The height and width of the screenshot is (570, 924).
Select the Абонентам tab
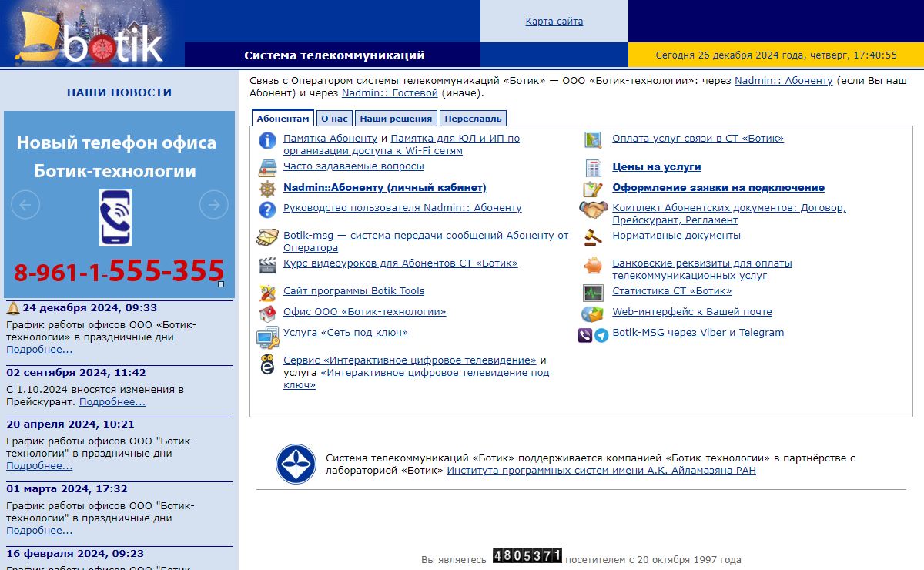coord(283,118)
